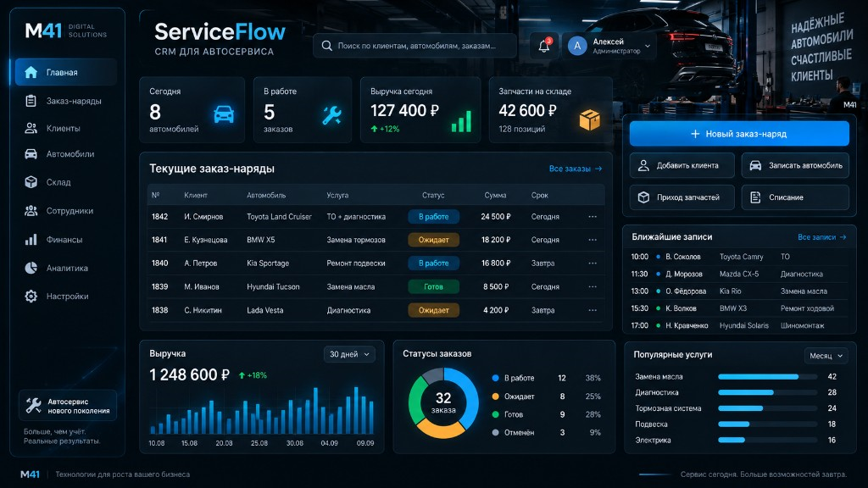Click the blue car icon in Сегодня card
The image size is (868, 488).
coord(224,114)
